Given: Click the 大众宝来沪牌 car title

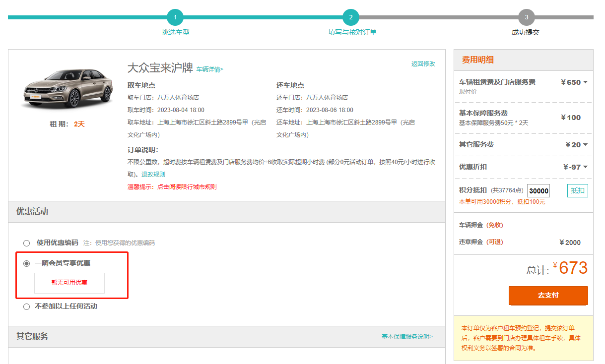Looking at the screenshot, I should point(160,68).
